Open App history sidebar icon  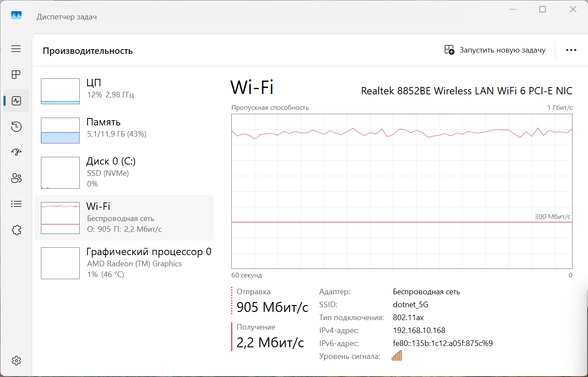click(16, 126)
